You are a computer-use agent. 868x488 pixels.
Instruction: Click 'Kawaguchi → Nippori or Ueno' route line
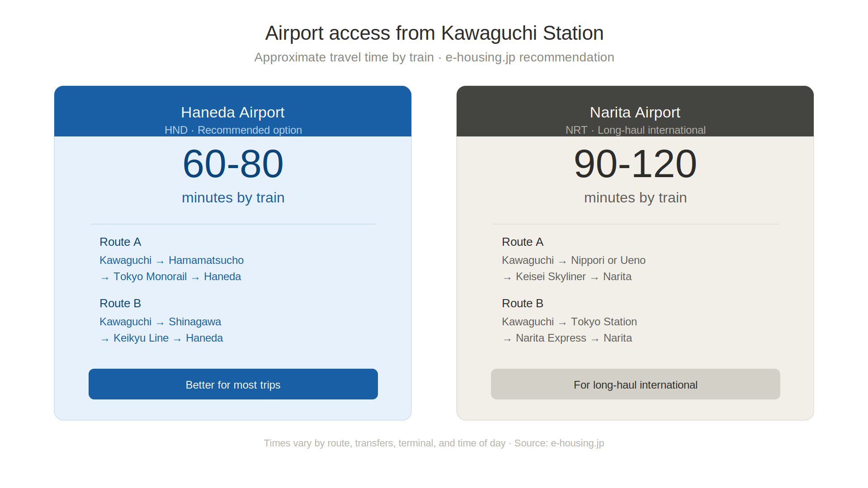click(x=574, y=260)
